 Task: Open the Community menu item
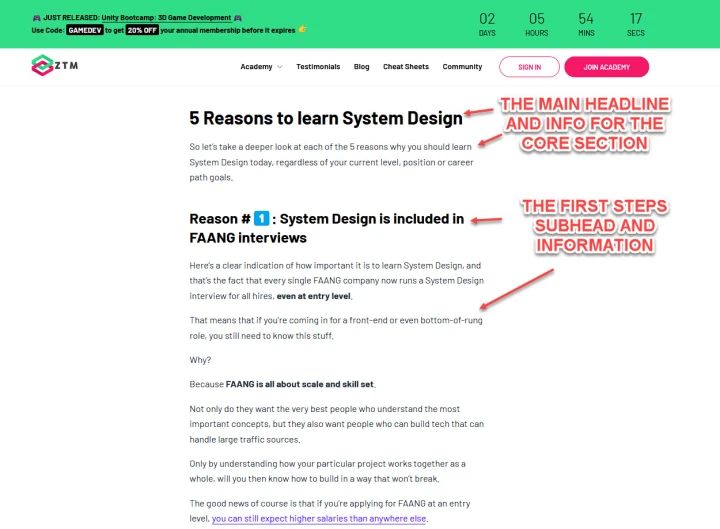click(x=462, y=67)
